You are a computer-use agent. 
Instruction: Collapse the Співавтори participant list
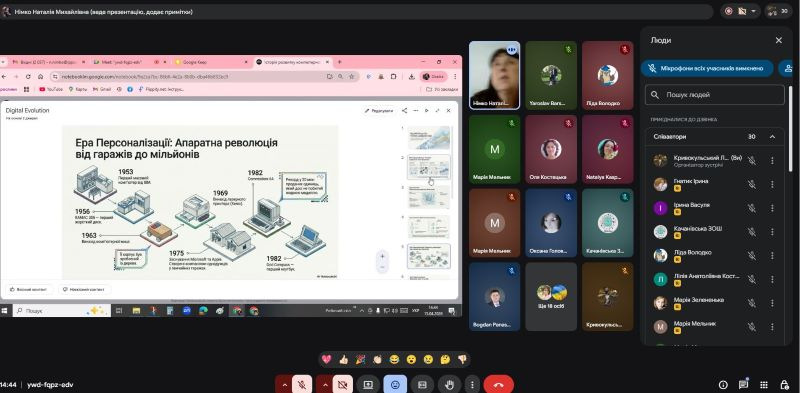pyautogui.click(x=772, y=137)
